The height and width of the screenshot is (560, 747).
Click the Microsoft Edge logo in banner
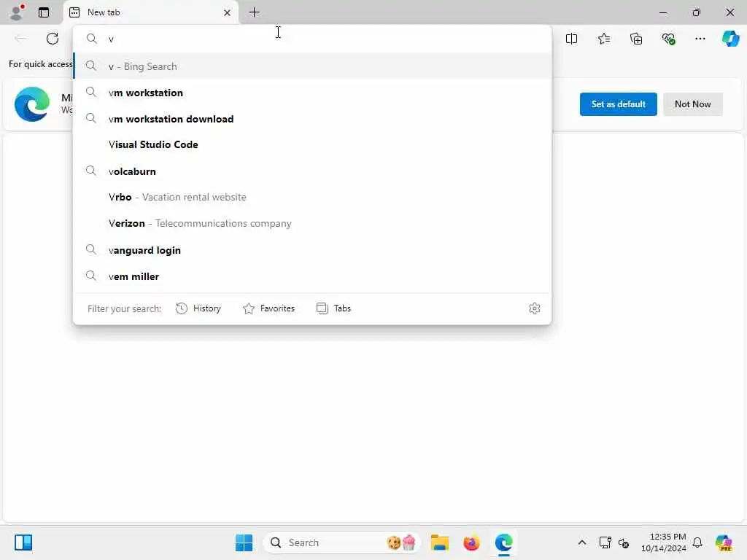(x=32, y=104)
